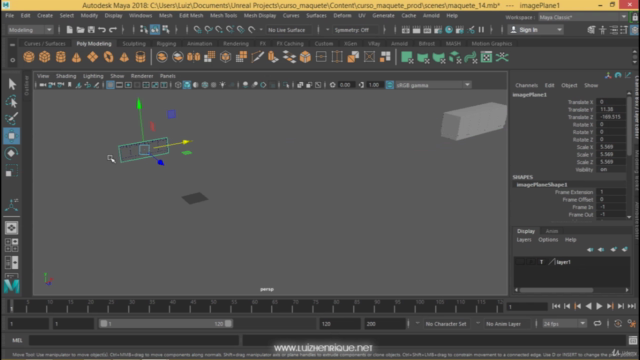The width and height of the screenshot is (640, 360).
Task: Toggle the sRGB gamma color management button
Action: tap(390, 85)
